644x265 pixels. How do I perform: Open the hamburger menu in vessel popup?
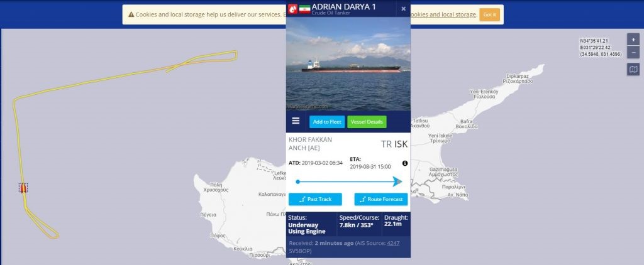(x=296, y=121)
